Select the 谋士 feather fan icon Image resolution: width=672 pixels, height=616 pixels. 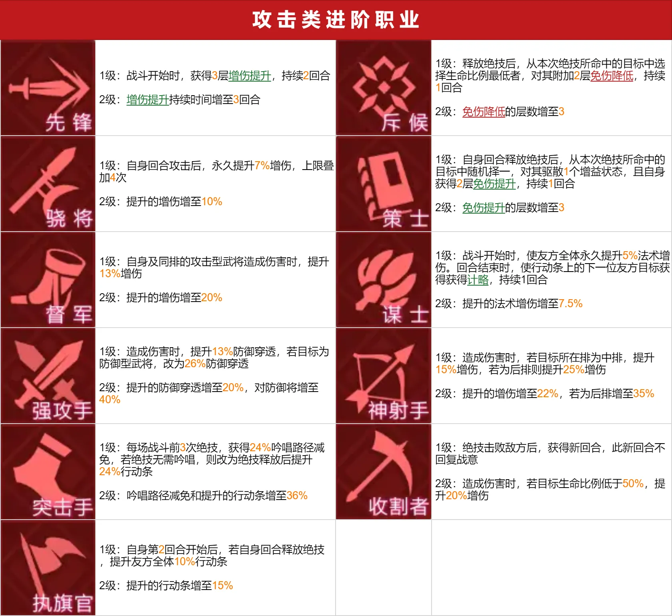point(384,280)
